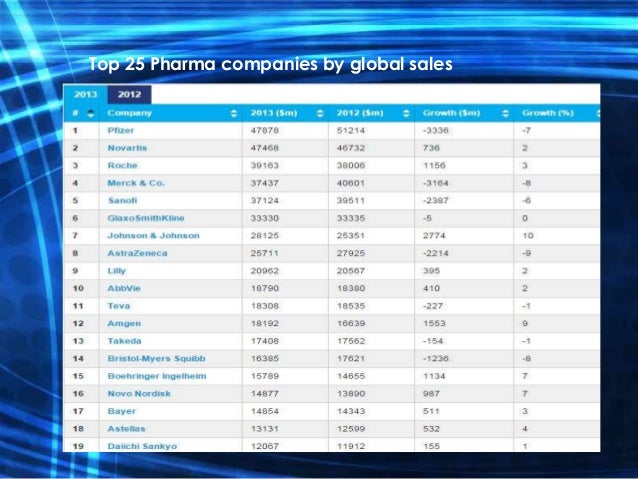This screenshot has height=479, width=638.
Task: Select Teva growth value -227
Action: [x=433, y=306]
